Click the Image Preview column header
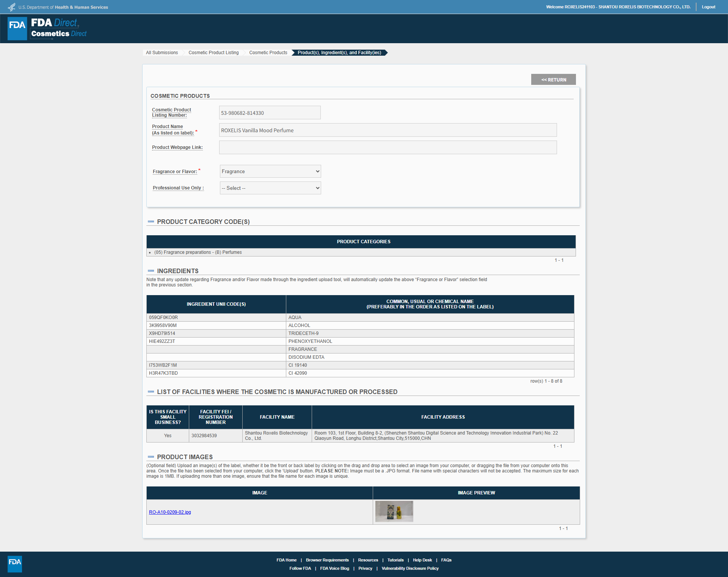 [476, 493]
